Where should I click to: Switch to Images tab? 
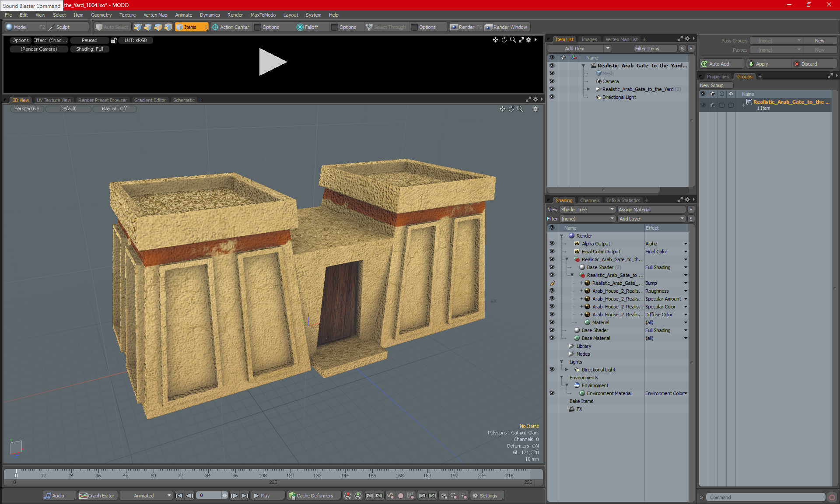tap(589, 39)
